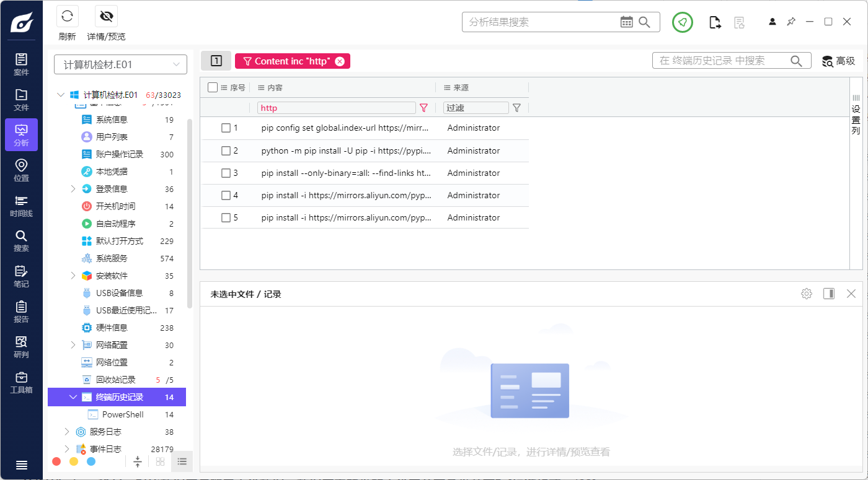The width and height of the screenshot is (868, 480).
Task: Open the 工具箱 toolbox sidebar icon
Action: (21, 382)
